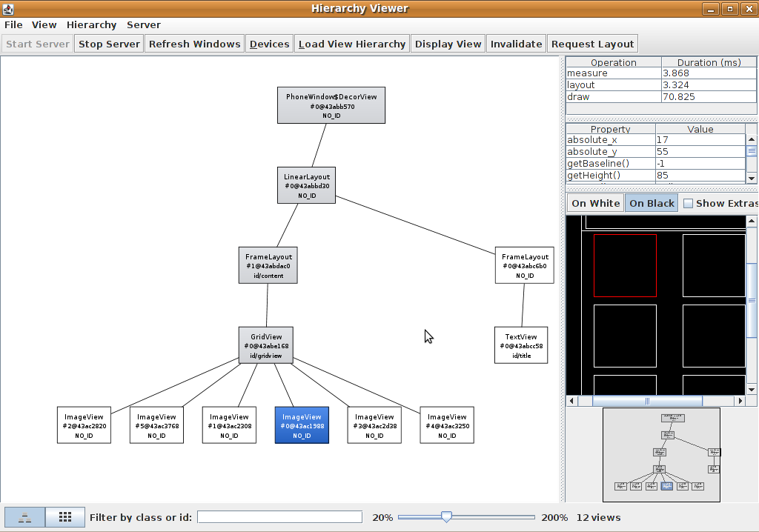Viewport: 759px width, 532px height.
Task: Click the Display View button
Action: tap(448, 44)
